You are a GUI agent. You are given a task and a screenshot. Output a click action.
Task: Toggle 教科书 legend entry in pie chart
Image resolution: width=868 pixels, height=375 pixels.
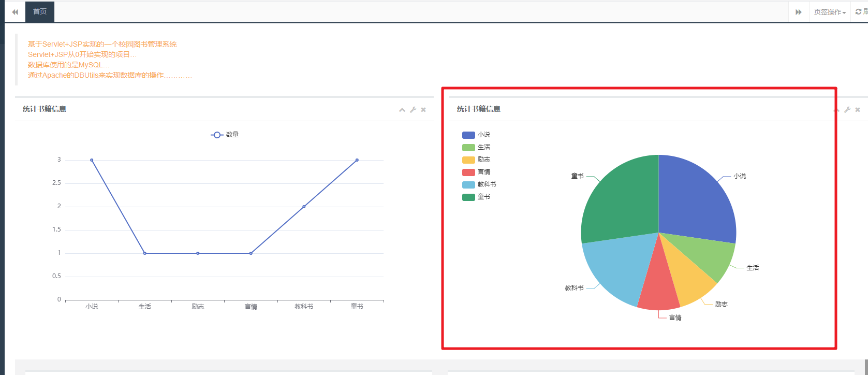(x=479, y=184)
